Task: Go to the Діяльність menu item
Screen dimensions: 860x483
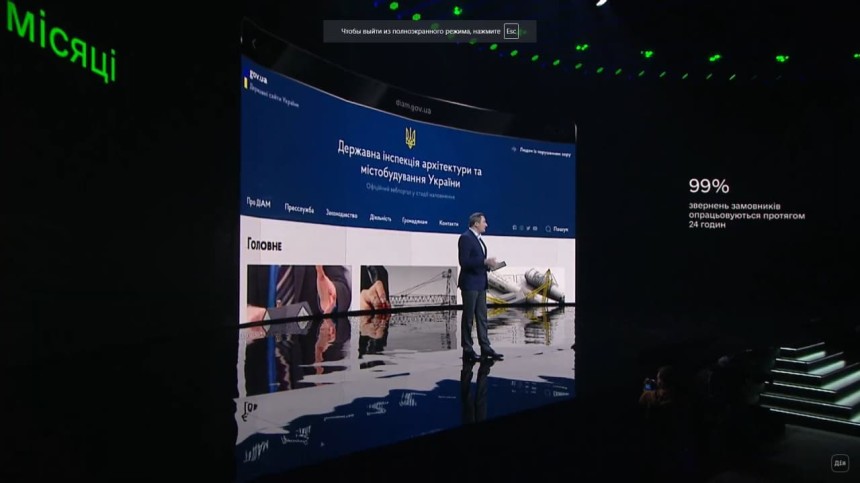Action: click(380, 218)
